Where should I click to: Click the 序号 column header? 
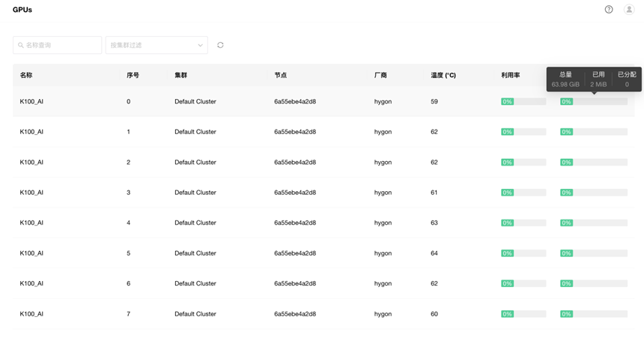point(133,75)
